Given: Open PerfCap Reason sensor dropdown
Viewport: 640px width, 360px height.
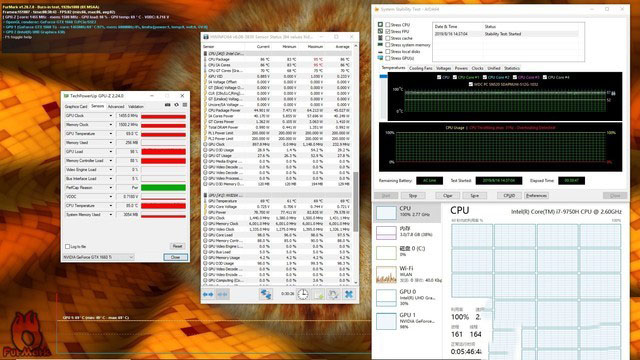Looking at the screenshot, I should pos(110,187).
